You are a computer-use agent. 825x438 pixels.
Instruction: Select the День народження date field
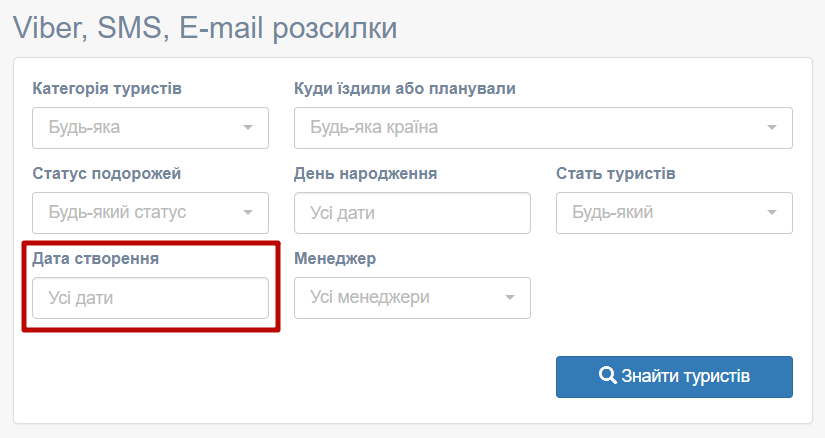(x=412, y=213)
